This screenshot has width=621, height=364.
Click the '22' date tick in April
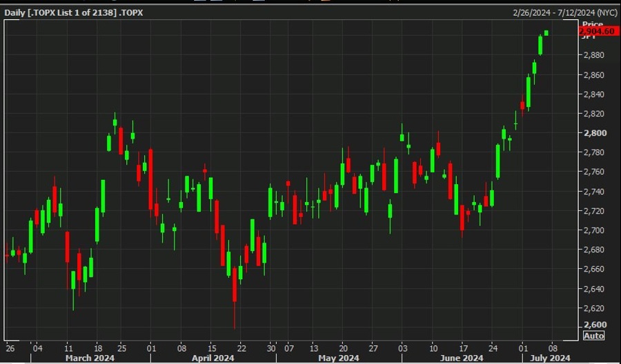tap(241, 349)
